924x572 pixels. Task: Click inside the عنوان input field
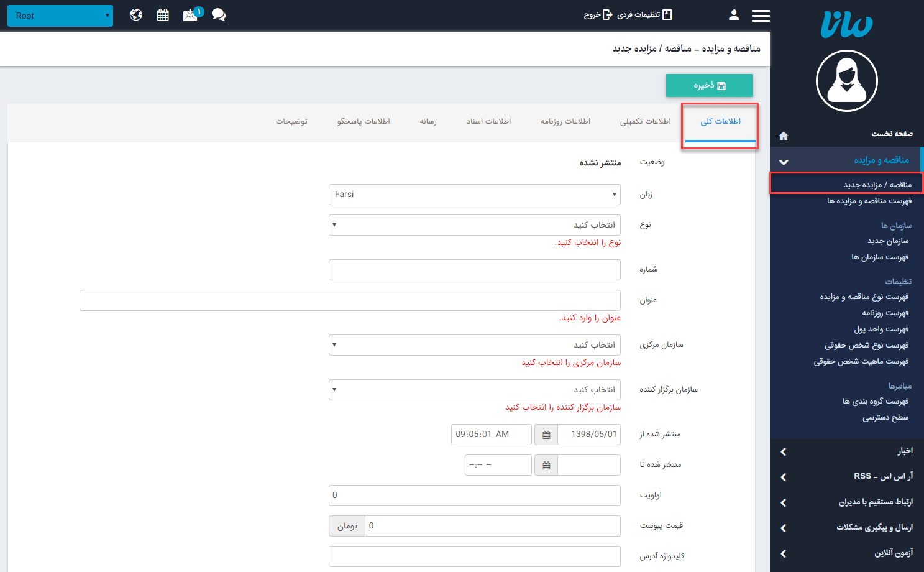point(350,300)
